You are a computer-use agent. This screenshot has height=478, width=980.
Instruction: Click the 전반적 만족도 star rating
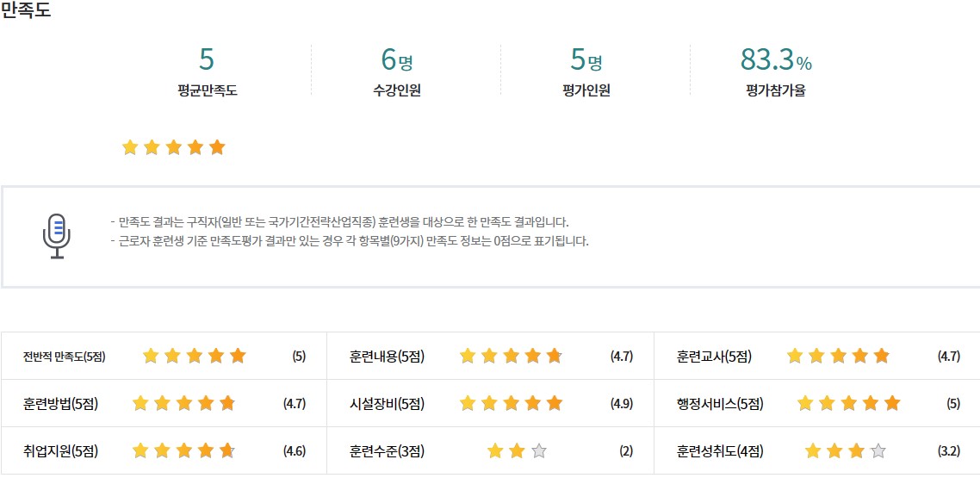tap(194, 356)
